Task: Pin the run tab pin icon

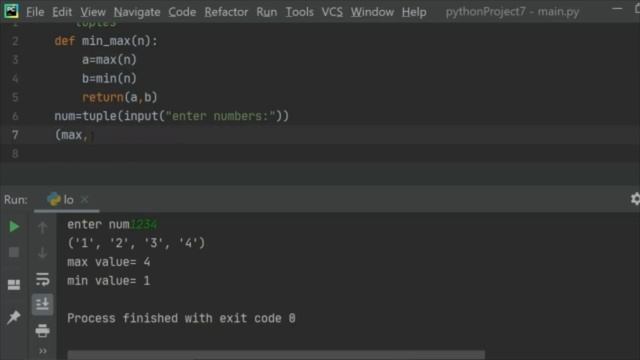Action: [14, 317]
